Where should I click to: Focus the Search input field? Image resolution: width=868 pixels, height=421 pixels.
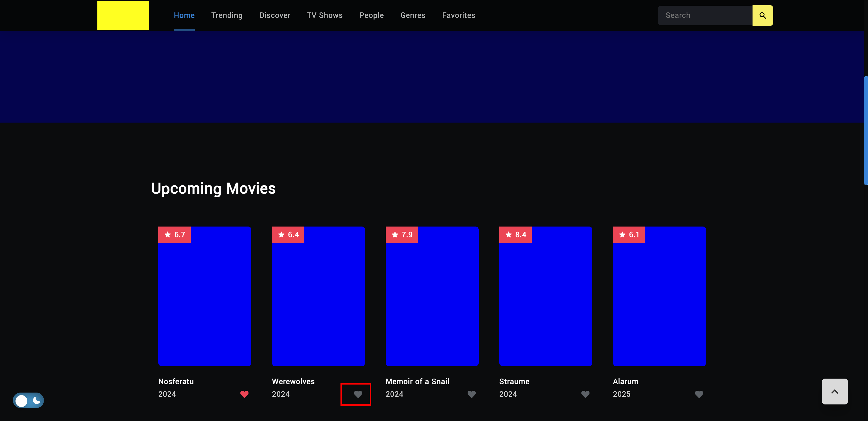click(705, 16)
